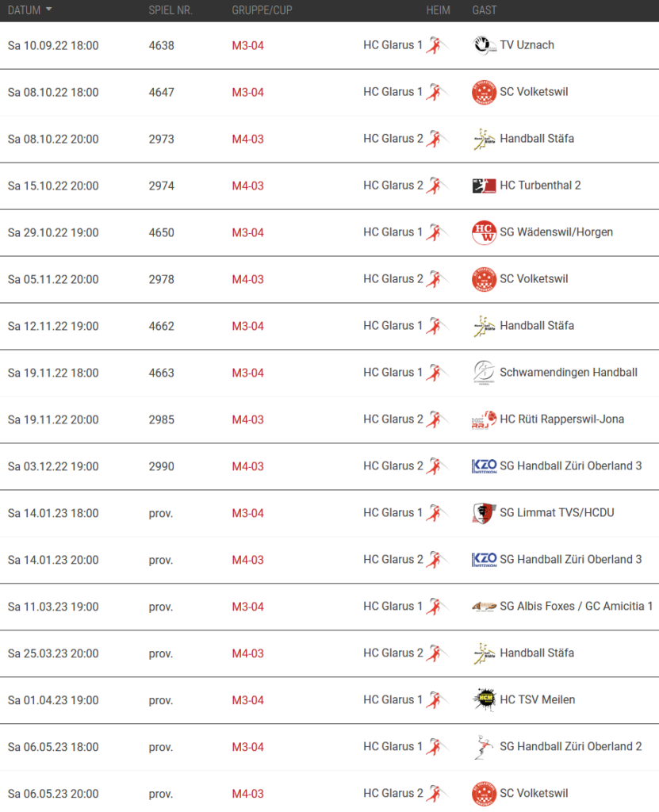
Task: Sort by SPIEL NR. column header
Action: 170,10
